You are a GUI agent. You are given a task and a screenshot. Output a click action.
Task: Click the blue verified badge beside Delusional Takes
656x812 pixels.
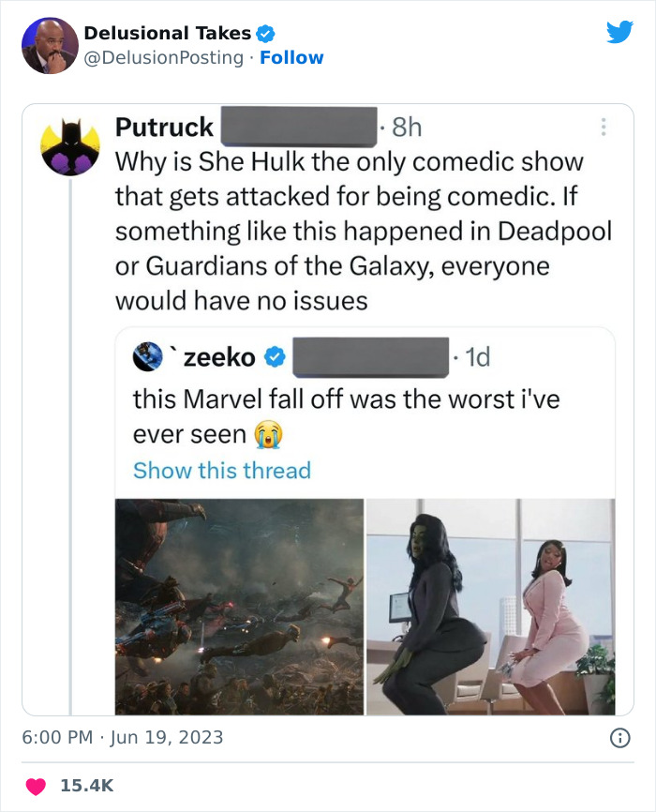point(265,34)
